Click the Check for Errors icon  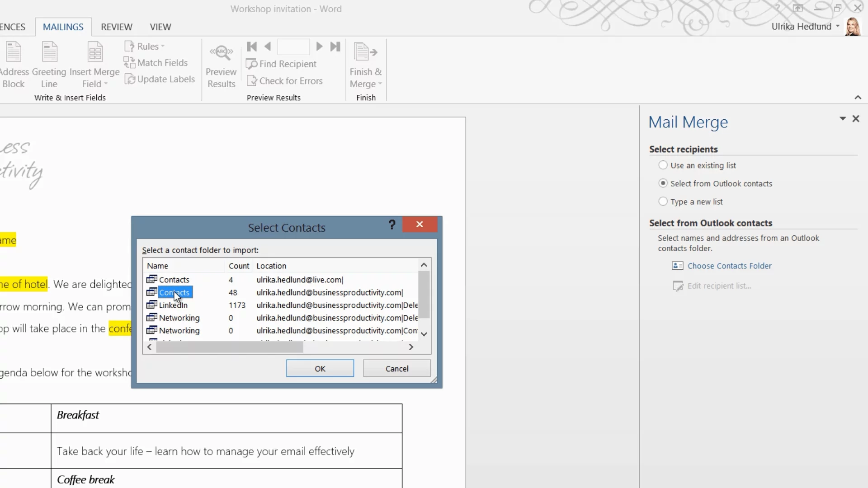click(252, 81)
